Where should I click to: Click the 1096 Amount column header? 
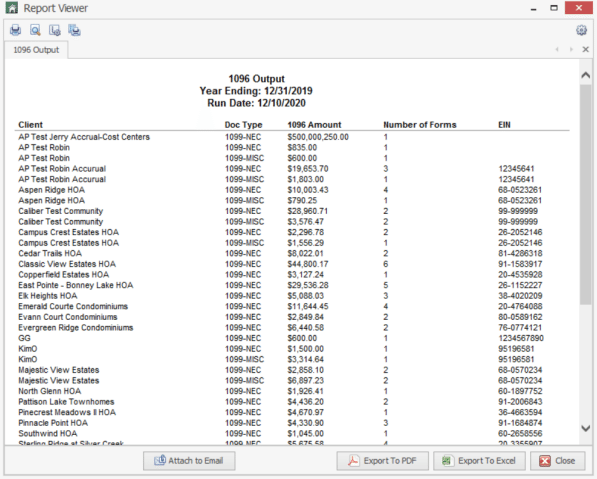pos(314,125)
